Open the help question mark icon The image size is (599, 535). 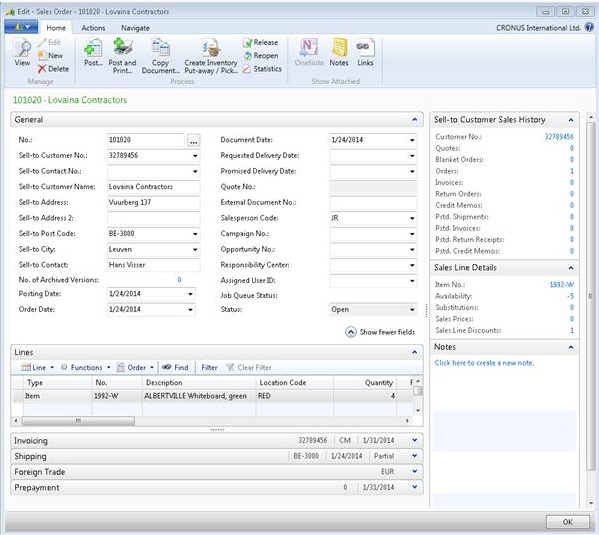point(589,27)
